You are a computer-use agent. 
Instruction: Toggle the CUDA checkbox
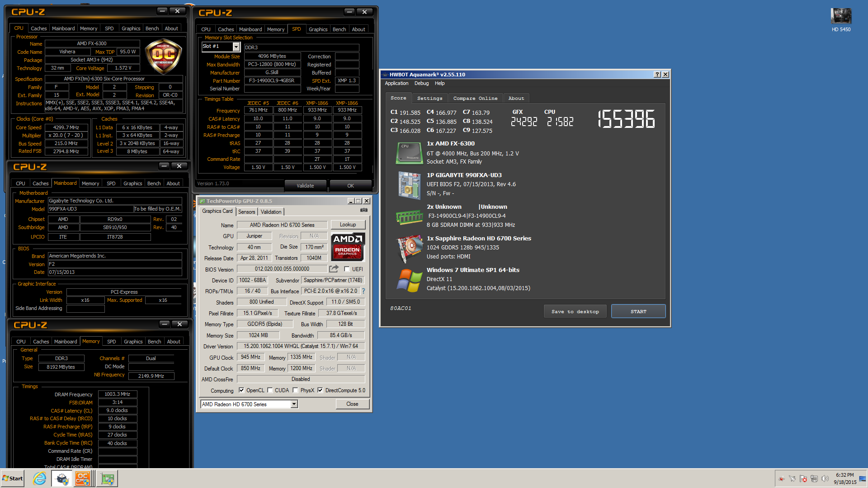coord(270,390)
